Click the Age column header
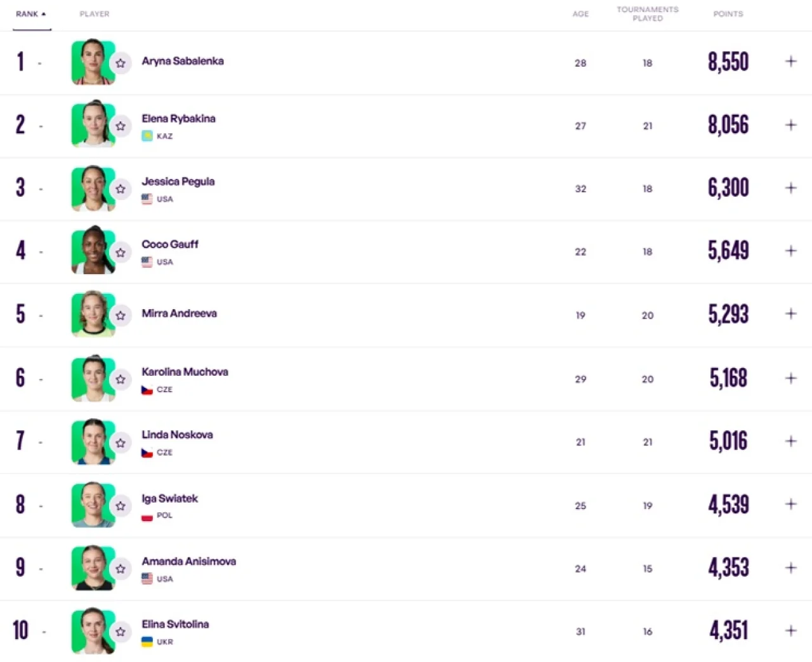Screen dimensions: 812x662 coord(580,14)
